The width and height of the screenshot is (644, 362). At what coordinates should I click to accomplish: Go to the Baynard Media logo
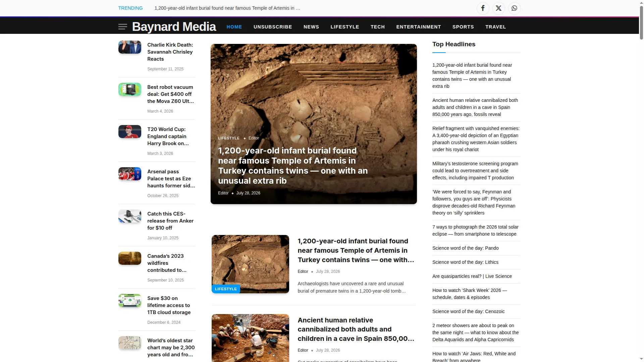click(x=174, y=26)
